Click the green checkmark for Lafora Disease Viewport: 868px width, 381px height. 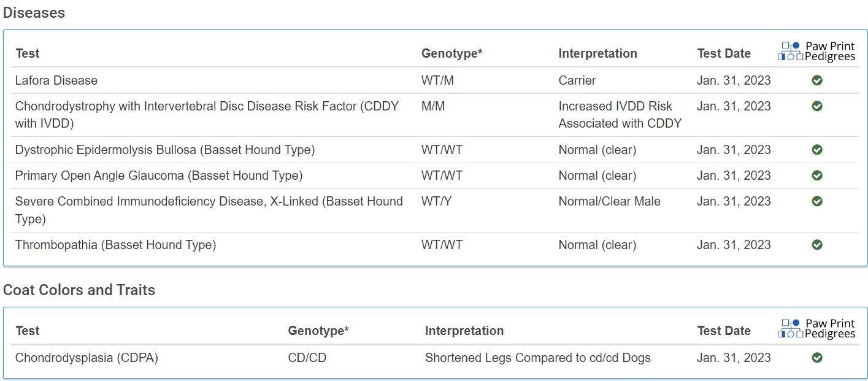[x=817, y=80]
